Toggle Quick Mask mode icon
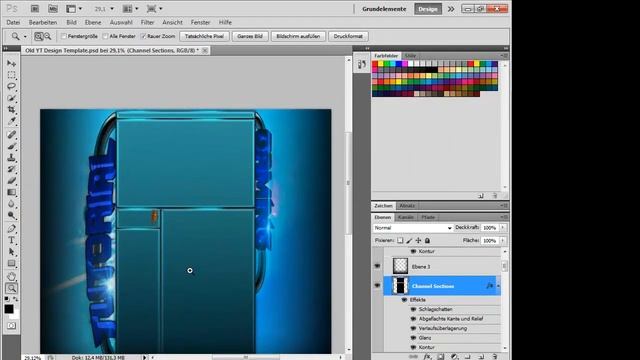Viewport: 640px width, 360px height. [11, 326]
